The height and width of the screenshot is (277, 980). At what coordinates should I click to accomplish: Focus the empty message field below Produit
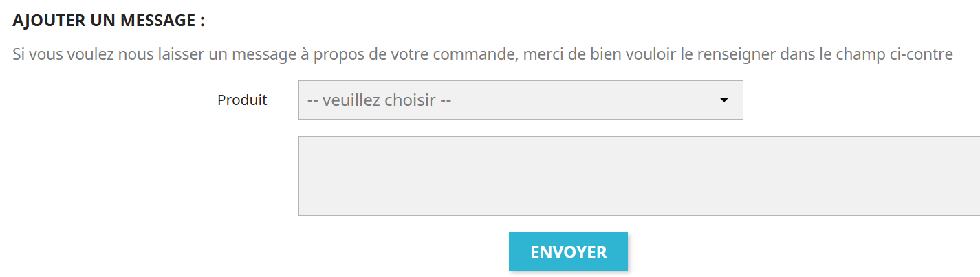click(x=638, y=176)
